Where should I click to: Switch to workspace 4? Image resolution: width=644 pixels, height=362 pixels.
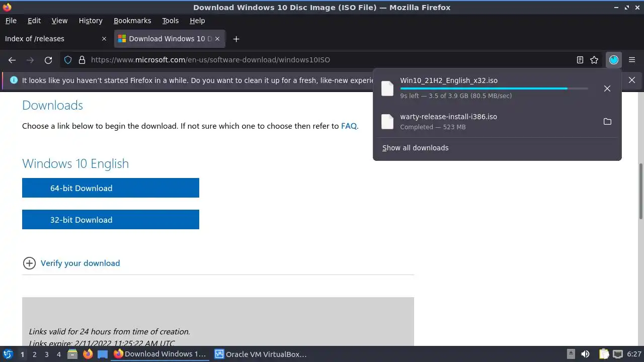[x=58, y=354]
